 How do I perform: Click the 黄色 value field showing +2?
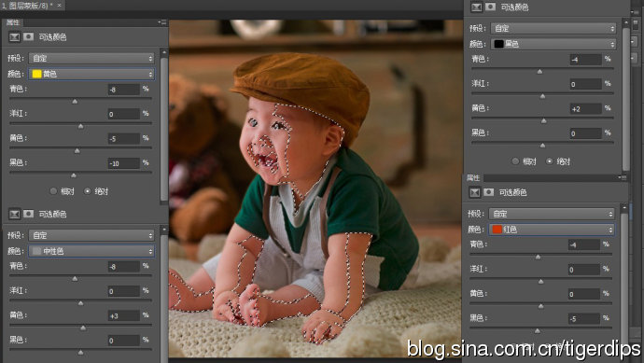pyautogui.click(x=586, y=109)
